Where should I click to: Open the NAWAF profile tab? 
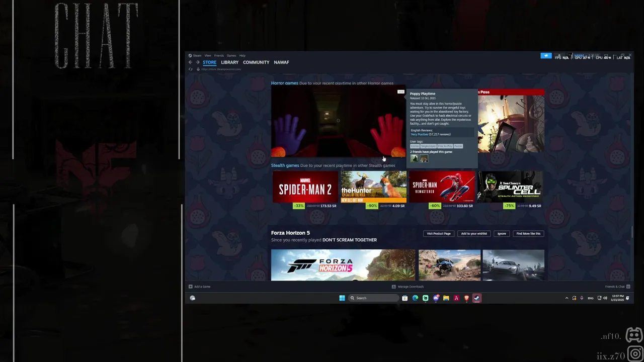pos(281,62)
